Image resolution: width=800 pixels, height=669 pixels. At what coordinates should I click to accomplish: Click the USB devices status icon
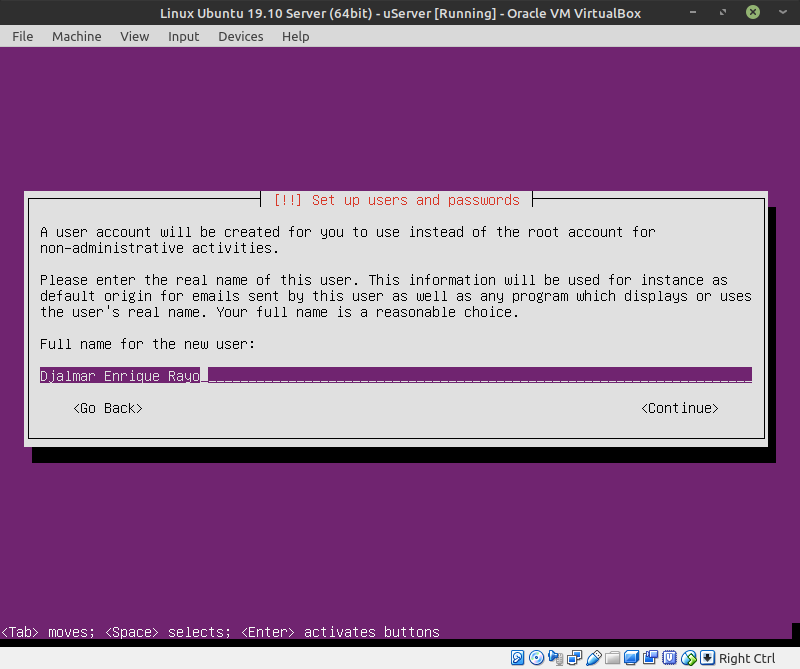click(593, 658)
